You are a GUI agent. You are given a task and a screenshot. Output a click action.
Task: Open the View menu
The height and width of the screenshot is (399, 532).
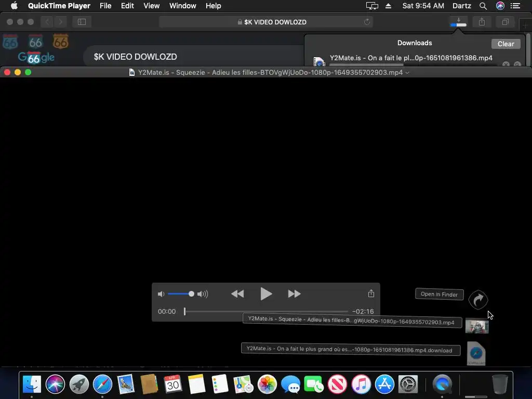point(151,6)
